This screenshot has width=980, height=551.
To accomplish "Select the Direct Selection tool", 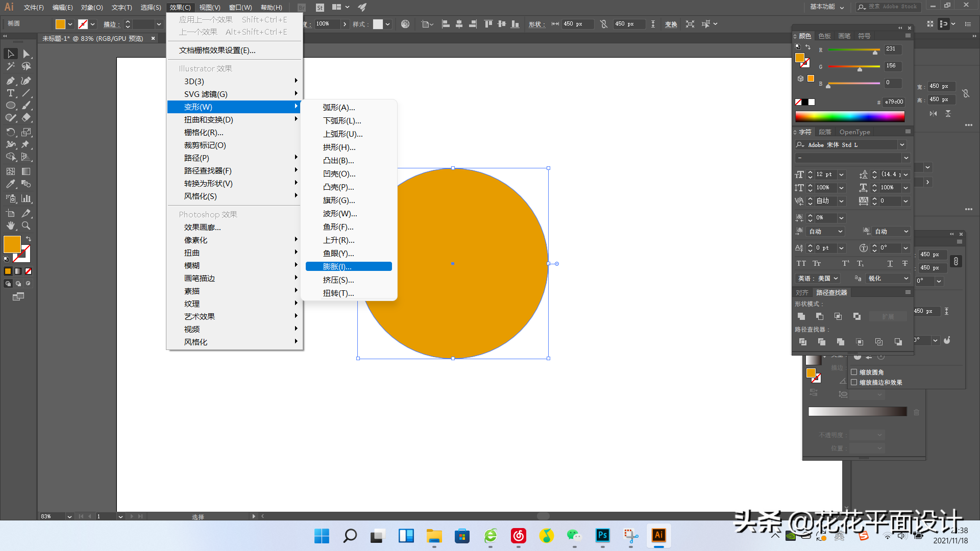I will (27, 54).
